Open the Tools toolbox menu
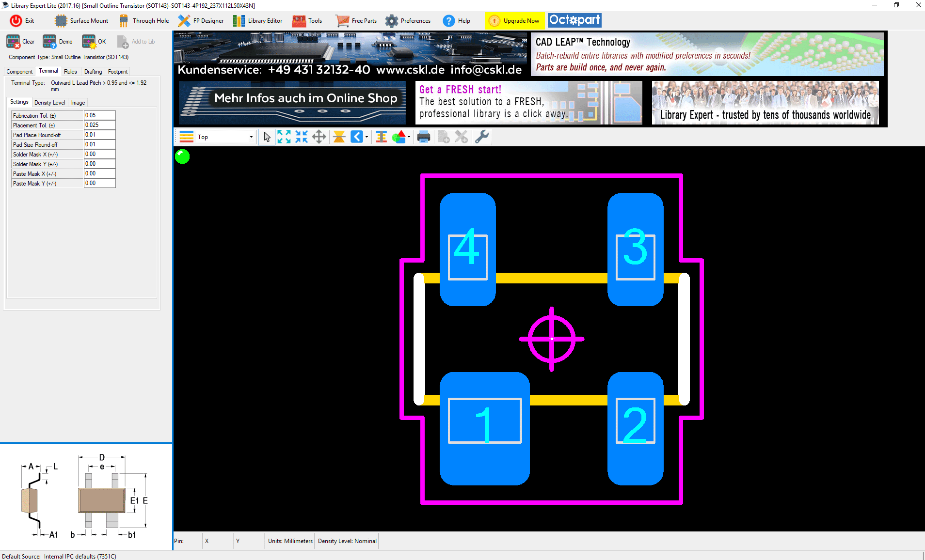 click(307, 20)
